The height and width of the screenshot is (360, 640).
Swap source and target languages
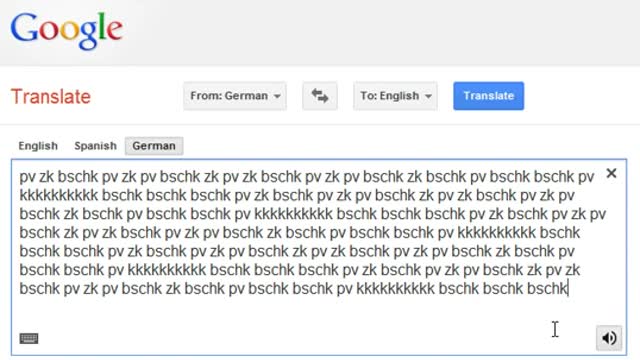[320, 96]
